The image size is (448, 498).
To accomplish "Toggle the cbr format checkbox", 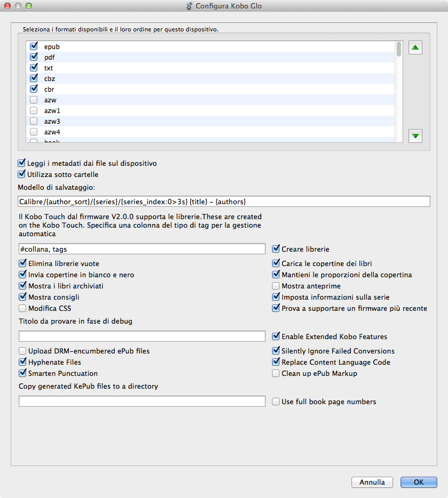I will coord(34,89).
